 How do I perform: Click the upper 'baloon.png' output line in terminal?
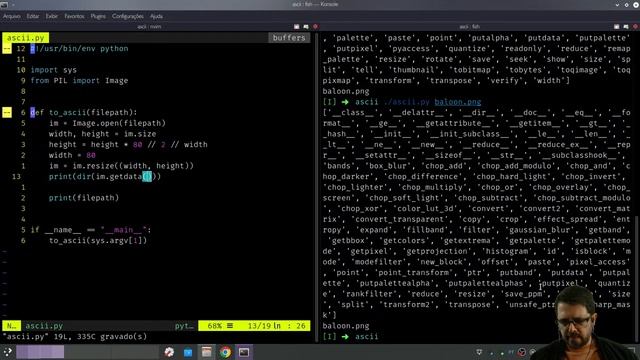(346, 91)
